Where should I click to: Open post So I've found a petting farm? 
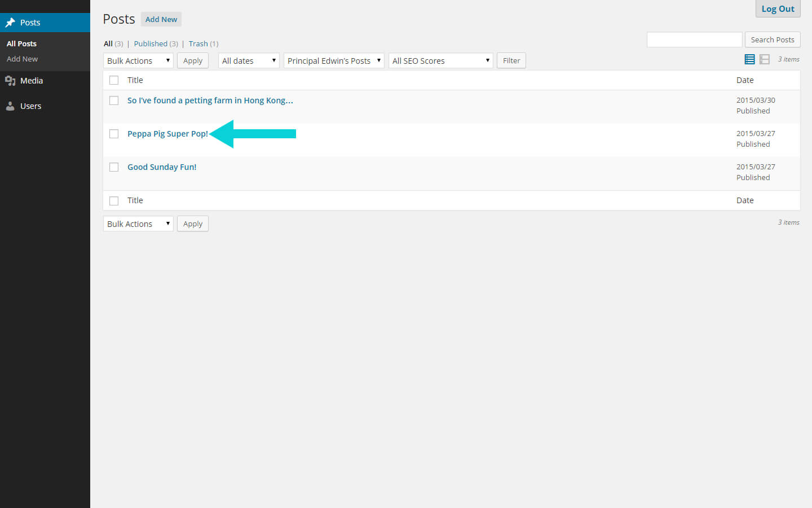pyautogui.click(x=210, y=100)
